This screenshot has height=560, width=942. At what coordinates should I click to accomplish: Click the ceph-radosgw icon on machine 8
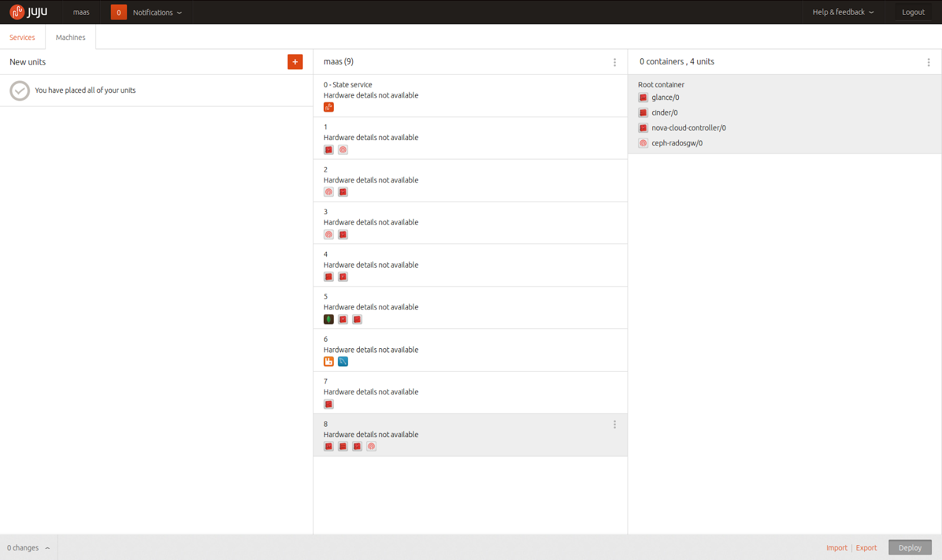[371, 446]
